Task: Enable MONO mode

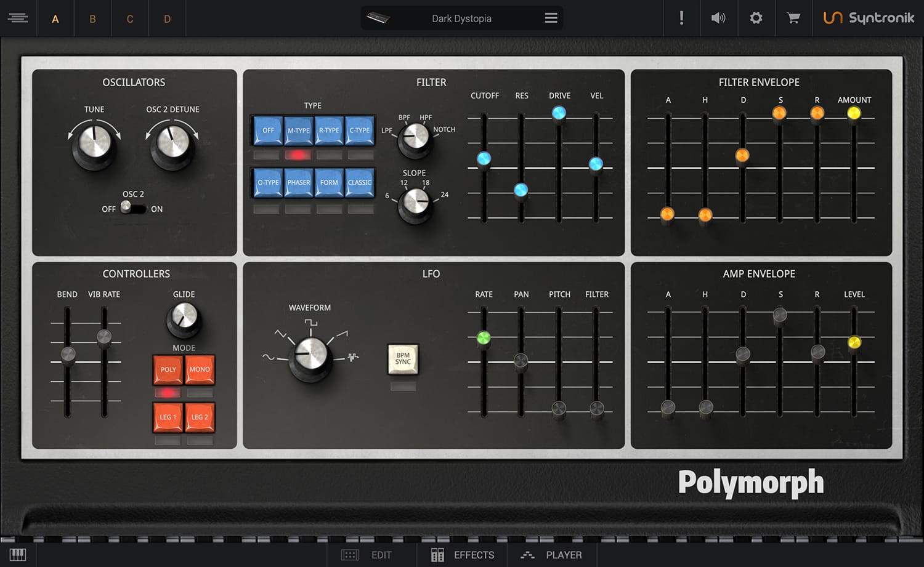Action: (x=200, y=369)
